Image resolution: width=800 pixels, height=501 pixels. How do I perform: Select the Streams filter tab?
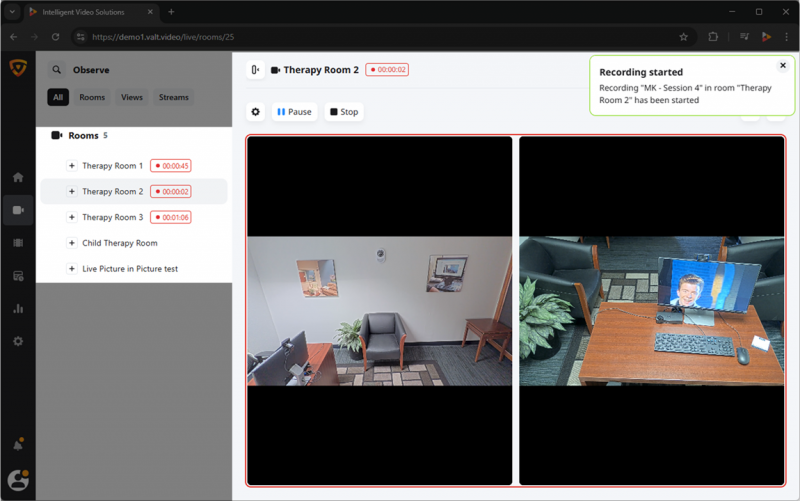[x=173, y=97]
